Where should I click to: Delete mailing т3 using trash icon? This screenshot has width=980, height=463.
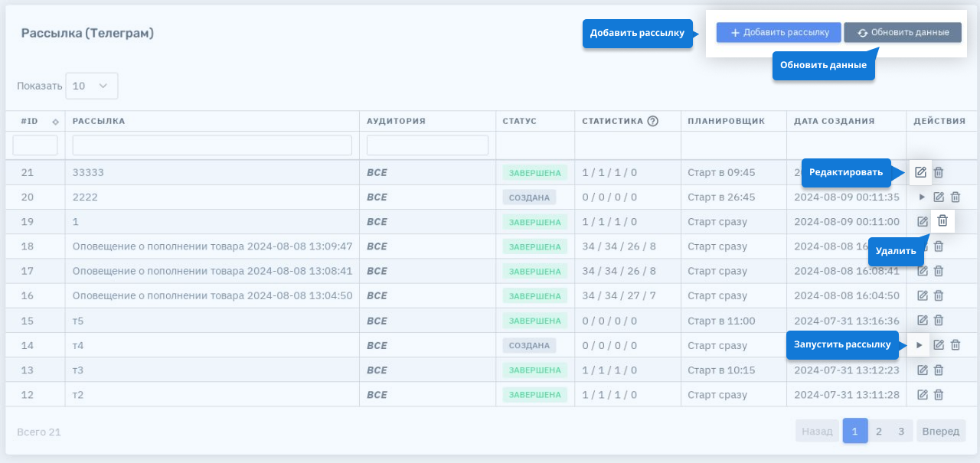939,370
